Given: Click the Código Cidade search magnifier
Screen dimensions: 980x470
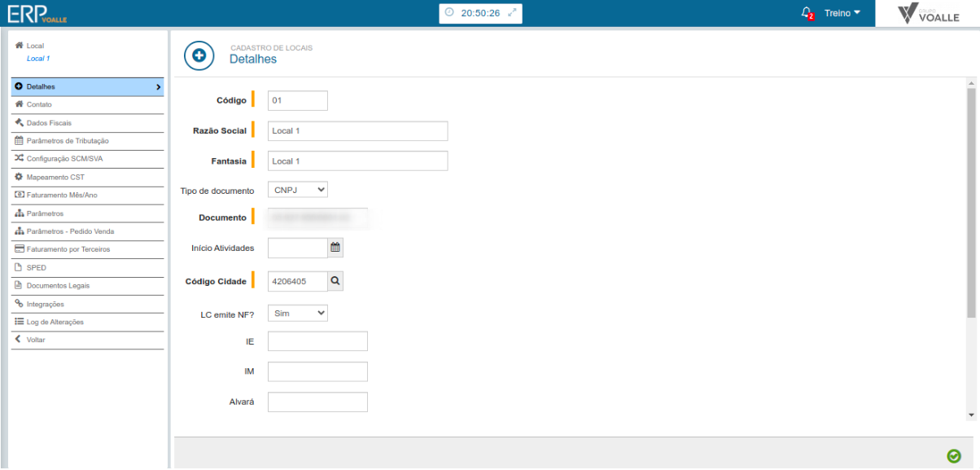Looking at the screenshot, I should point(335,281).
